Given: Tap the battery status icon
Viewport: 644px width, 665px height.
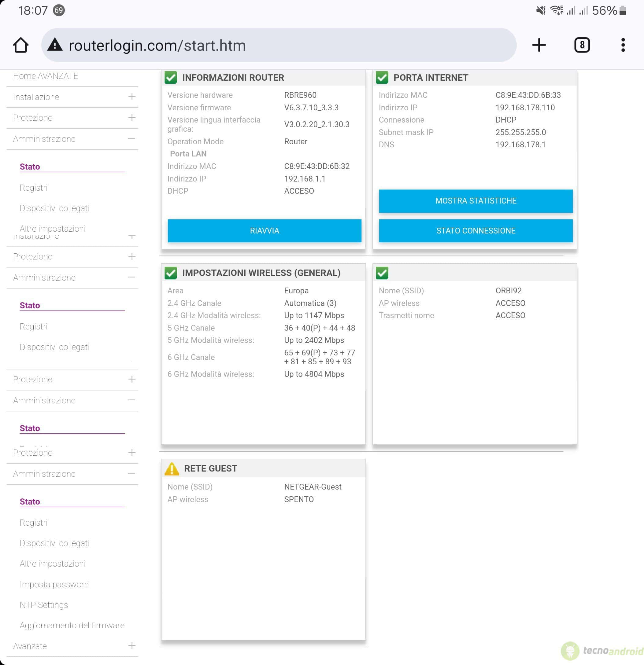Looking at the screenshot, I should click(x=623, y=10).
